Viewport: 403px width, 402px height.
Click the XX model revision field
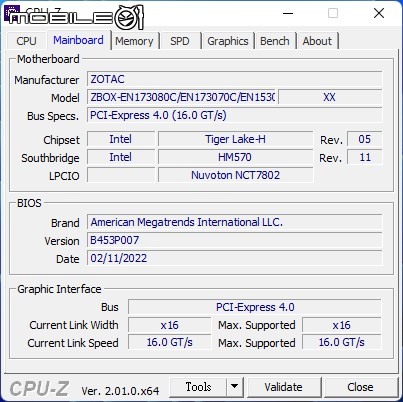330,97
